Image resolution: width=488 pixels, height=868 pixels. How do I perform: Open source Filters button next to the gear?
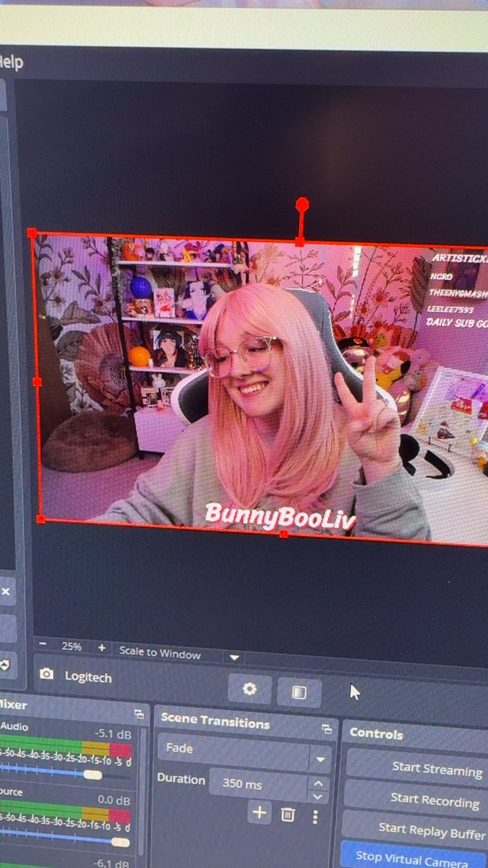pos(299,692)
